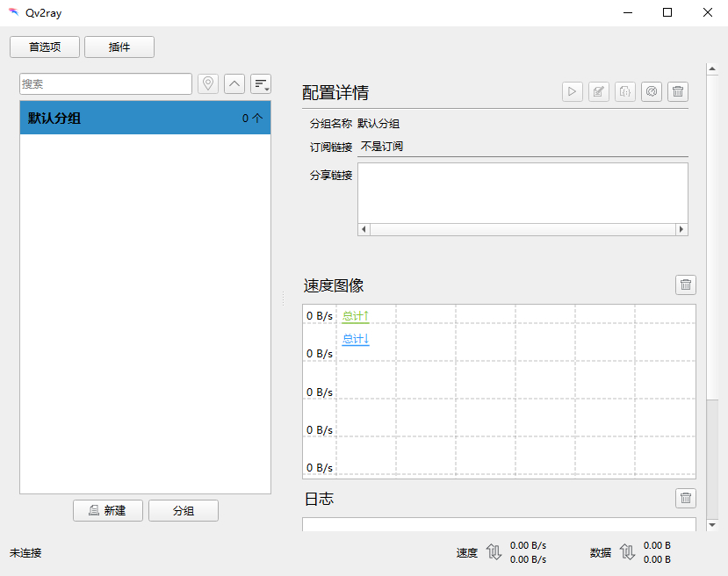
Task: Collapse groups with the up-chevron button
Action: click(x=234, y=84)
